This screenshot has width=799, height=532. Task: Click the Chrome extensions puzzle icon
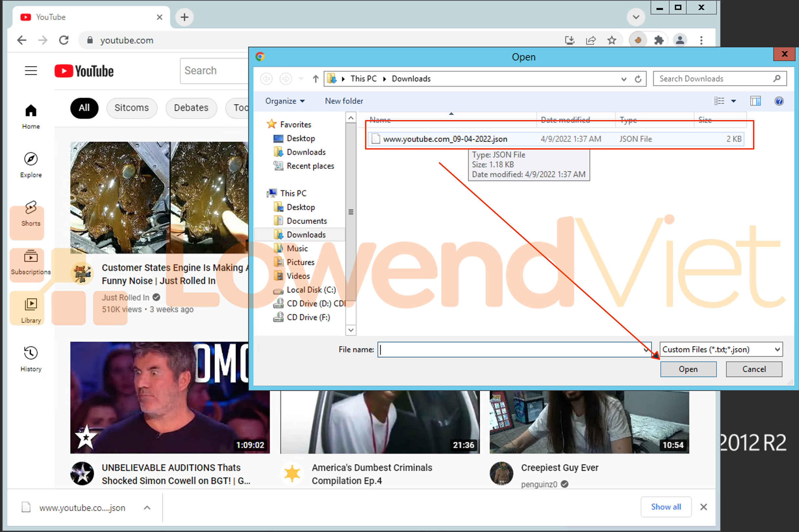click(x=659, y=40)
